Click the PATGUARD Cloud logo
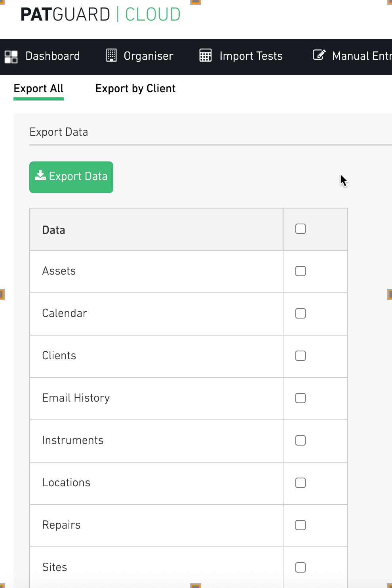The height and width of the screenshot is (588, 392). [x=101, y=15]
